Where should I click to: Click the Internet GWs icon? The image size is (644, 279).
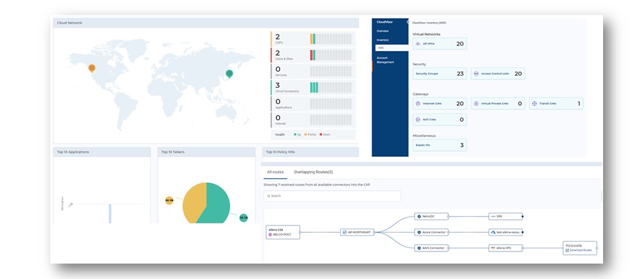coord(418,104)
